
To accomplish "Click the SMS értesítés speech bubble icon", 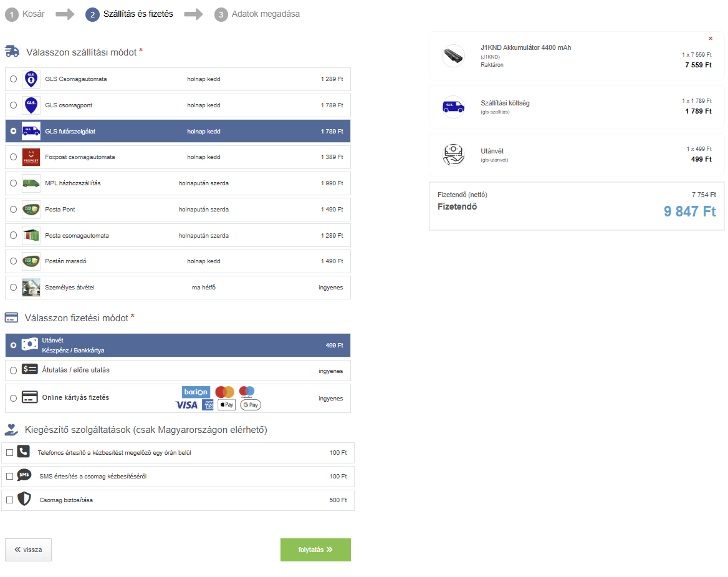I will (x=24, y=475).
